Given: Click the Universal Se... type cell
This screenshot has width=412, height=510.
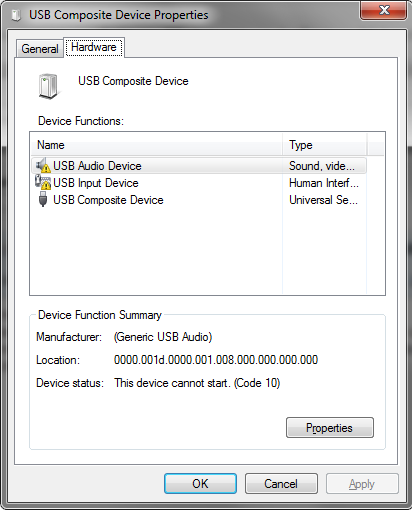Looking at the screenshot, I should [x=323, y=200].
